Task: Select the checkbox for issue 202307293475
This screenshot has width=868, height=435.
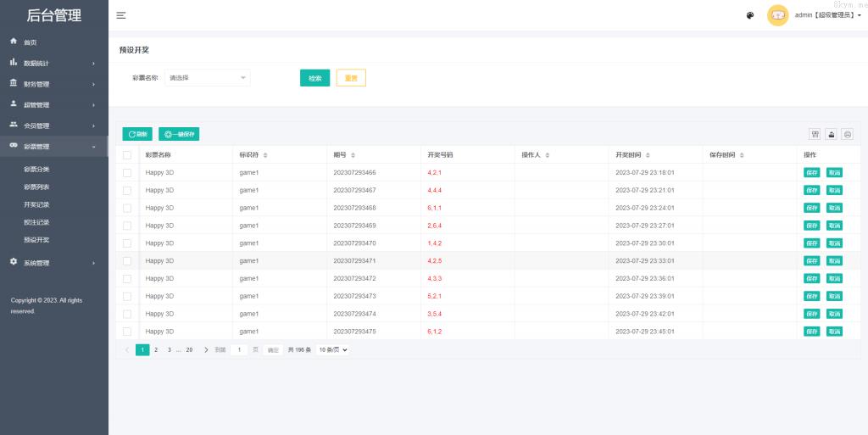Action: coord(127,332)
